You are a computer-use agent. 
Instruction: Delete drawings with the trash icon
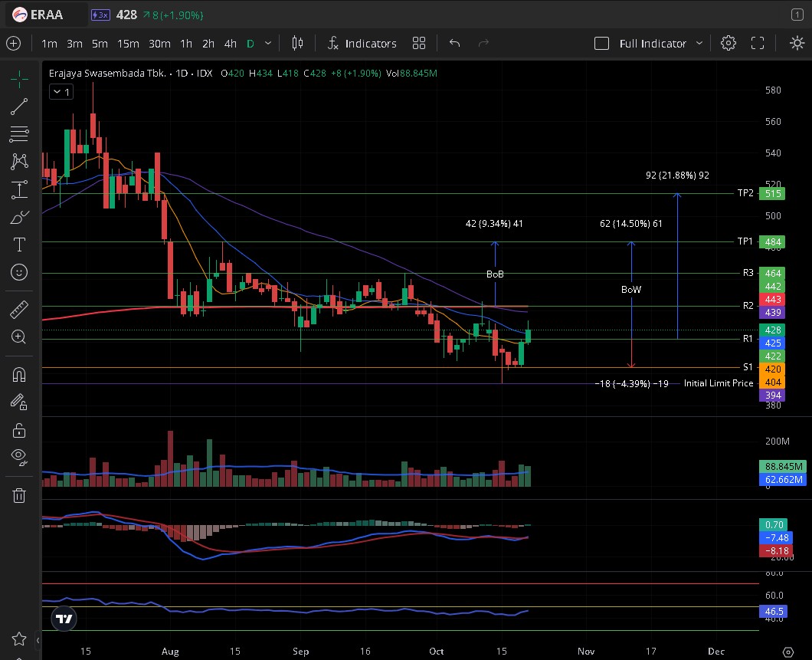coord(19,495)
